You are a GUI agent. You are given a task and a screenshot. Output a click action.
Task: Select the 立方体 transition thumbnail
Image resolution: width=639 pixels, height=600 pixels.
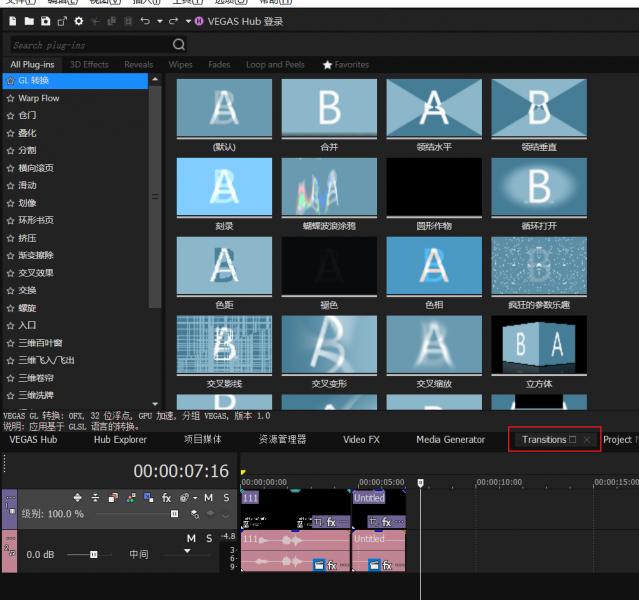pyautogui.click(x=538, y=346)
